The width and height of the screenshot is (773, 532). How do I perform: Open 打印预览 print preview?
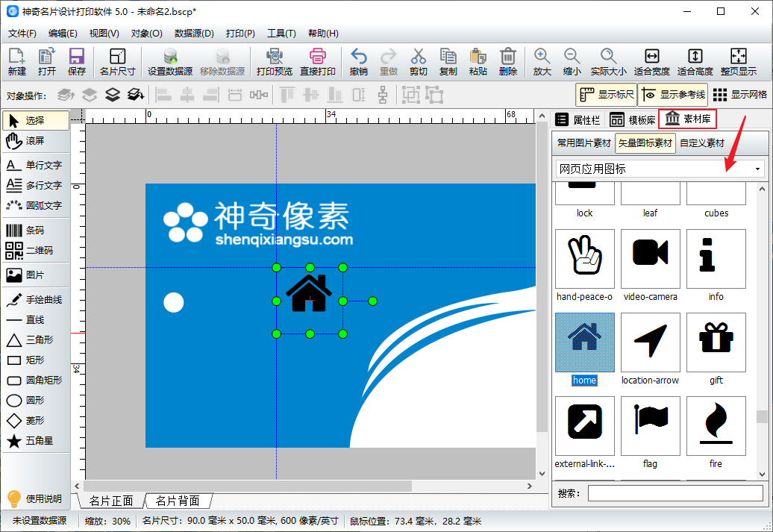(x=275, y=62)
